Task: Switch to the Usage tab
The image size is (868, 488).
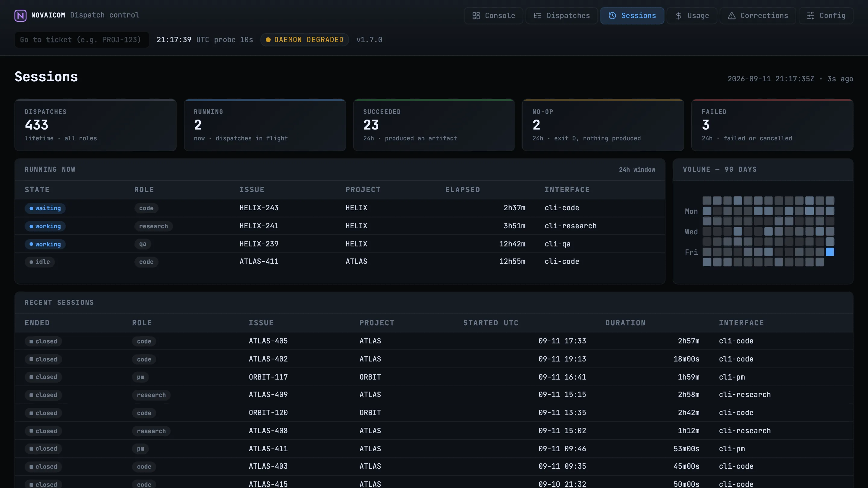Action: click(x=692, y=16)
